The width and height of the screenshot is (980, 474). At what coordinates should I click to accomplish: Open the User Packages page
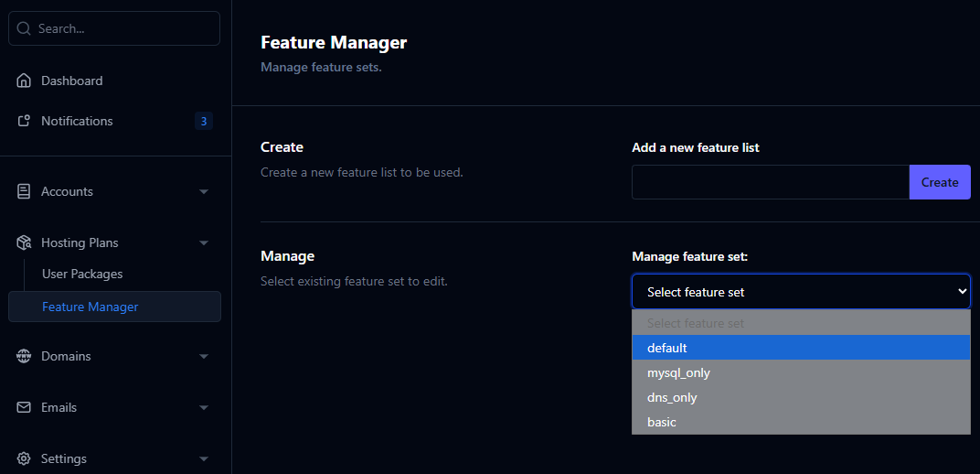(82, 274)
